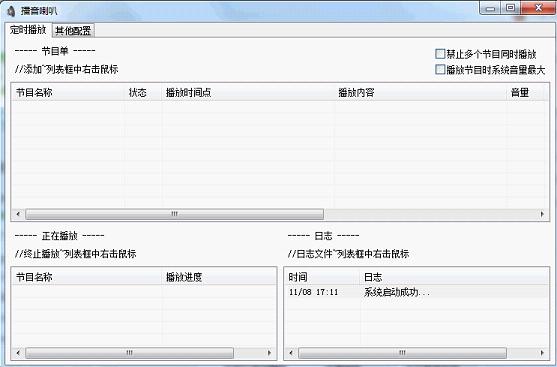This screenshot has width=557, height=367.
Task: Click the 播放进度 column header
Action: [x=219, y=277]
